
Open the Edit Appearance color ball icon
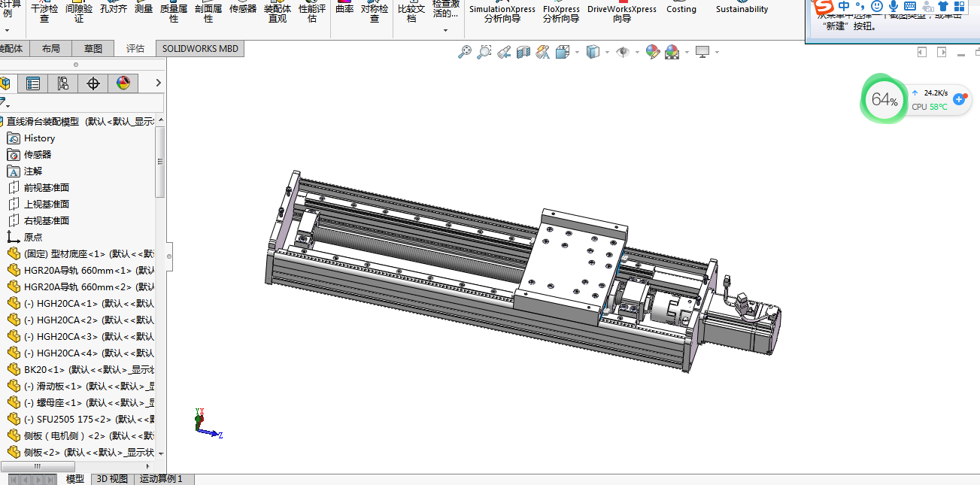coord(652,52)
